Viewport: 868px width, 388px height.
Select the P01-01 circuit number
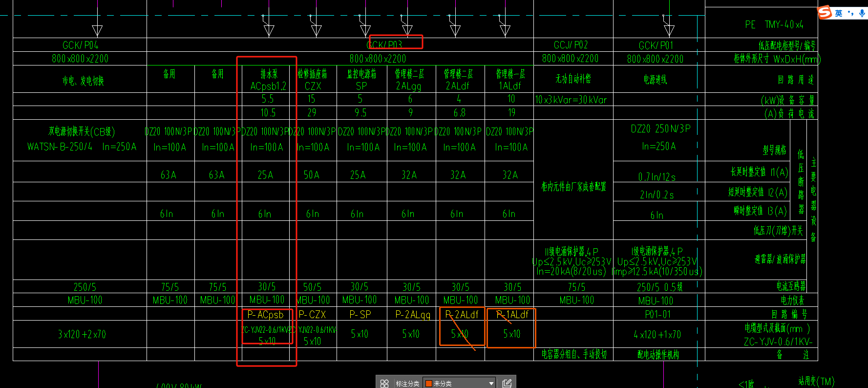pyautogui.click(x=658, y=315)
